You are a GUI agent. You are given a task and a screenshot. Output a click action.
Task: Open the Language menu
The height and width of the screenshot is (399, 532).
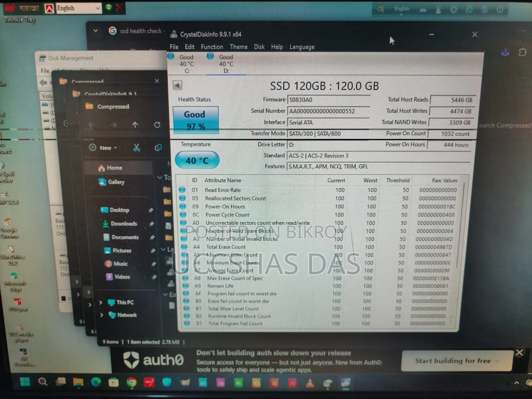tap(302, 47)
